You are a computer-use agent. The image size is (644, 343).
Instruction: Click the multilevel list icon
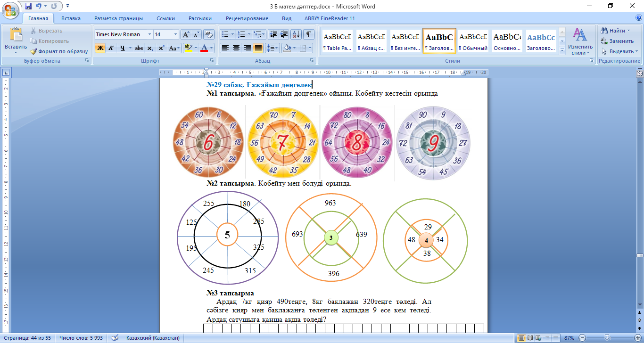(258, 34)
